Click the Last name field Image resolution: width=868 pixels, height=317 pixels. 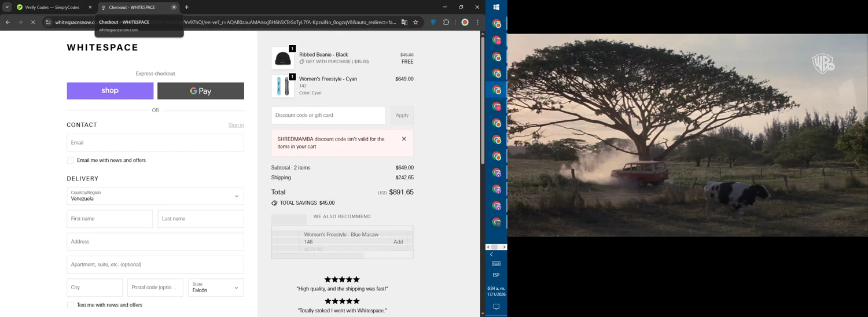coord(201,219)
